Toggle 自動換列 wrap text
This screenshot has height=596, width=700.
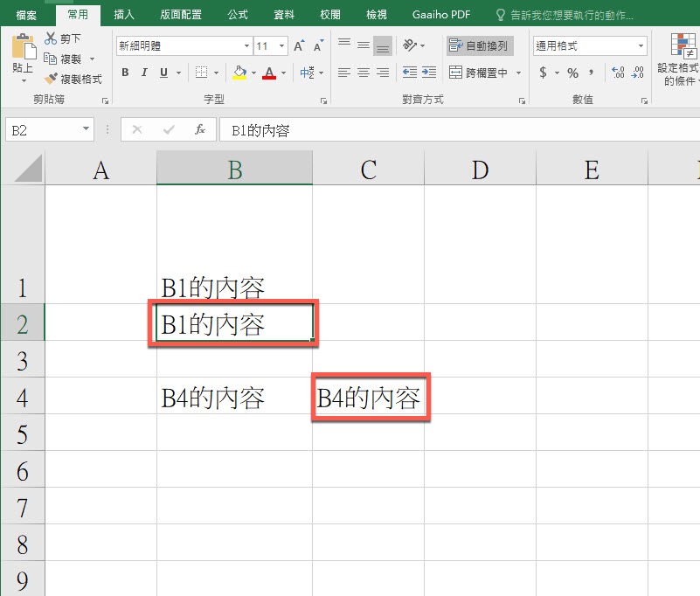(479, 45)
